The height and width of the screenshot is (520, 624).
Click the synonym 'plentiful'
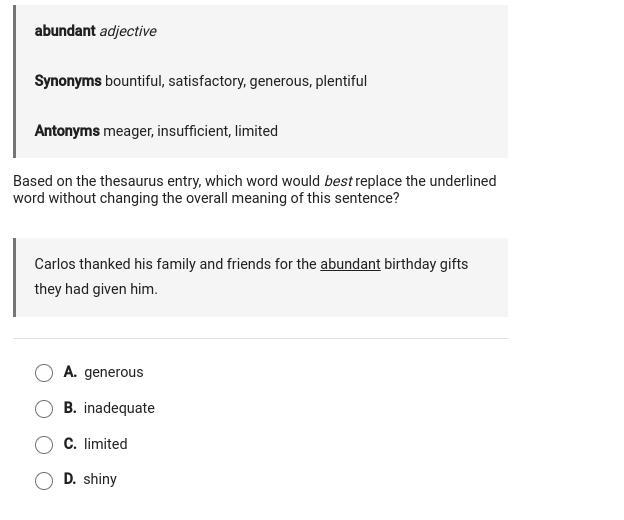click(x=341, y=81)
